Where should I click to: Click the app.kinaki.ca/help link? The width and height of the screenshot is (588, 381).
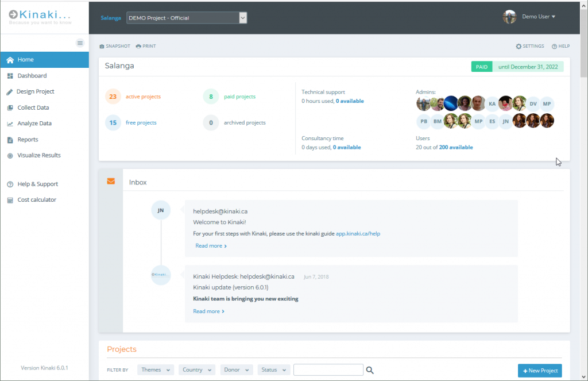pos(358,233)
